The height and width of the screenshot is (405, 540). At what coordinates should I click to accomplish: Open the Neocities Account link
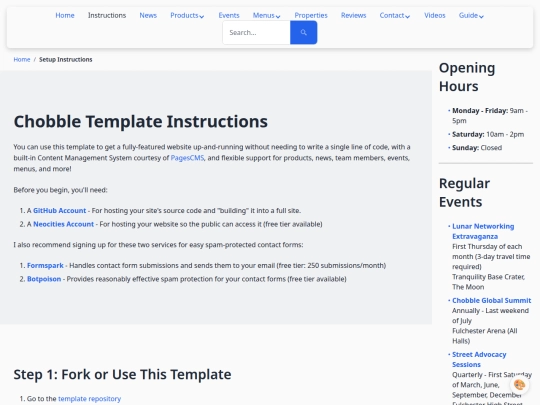(63, 224)
